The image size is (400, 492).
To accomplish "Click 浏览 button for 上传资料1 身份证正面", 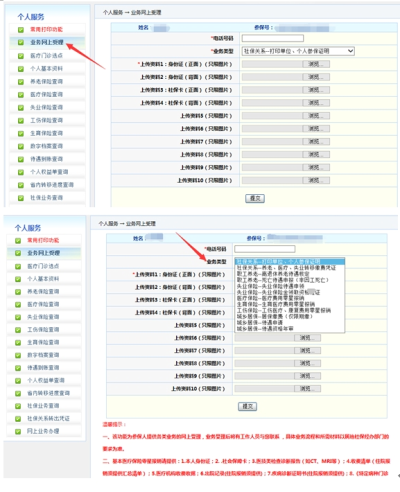I will click(x=316, y=64).
